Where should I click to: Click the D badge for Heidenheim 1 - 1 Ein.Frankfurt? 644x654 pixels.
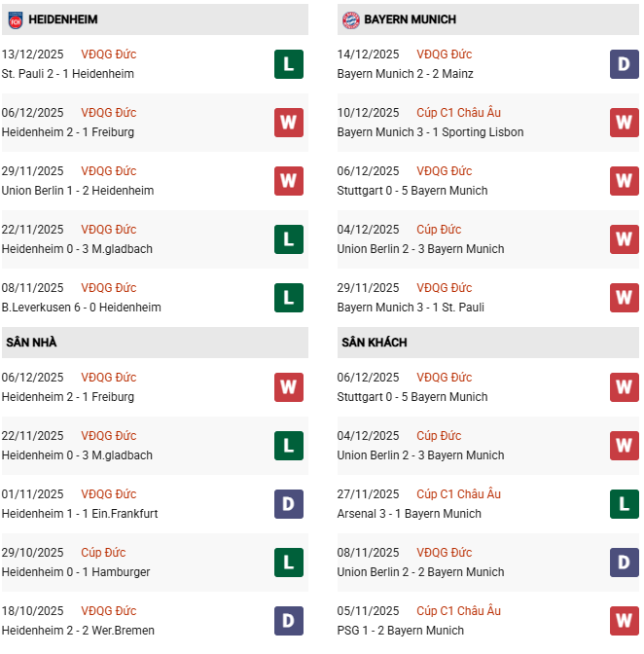289,504
